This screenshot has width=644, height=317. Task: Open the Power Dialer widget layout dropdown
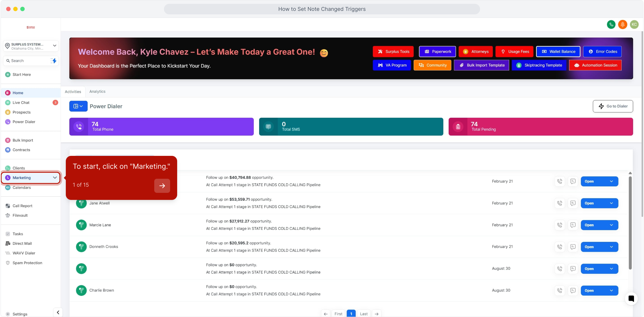(78, 106)
